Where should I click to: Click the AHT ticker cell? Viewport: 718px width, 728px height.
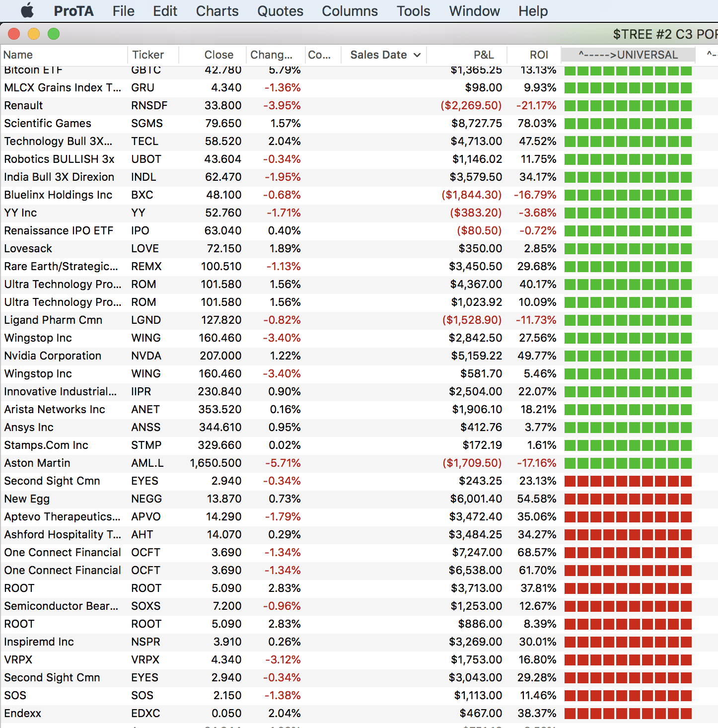142,534
